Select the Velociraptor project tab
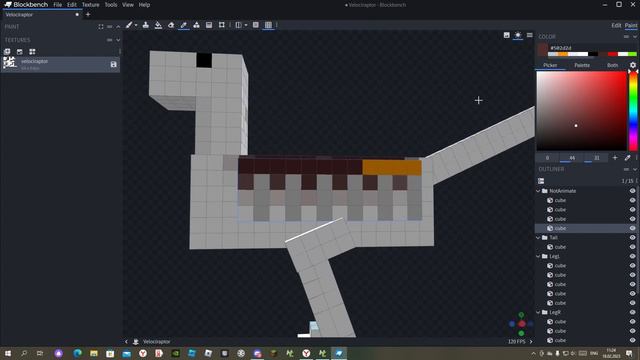Screen dimensions: 640x360 [41, 15]
